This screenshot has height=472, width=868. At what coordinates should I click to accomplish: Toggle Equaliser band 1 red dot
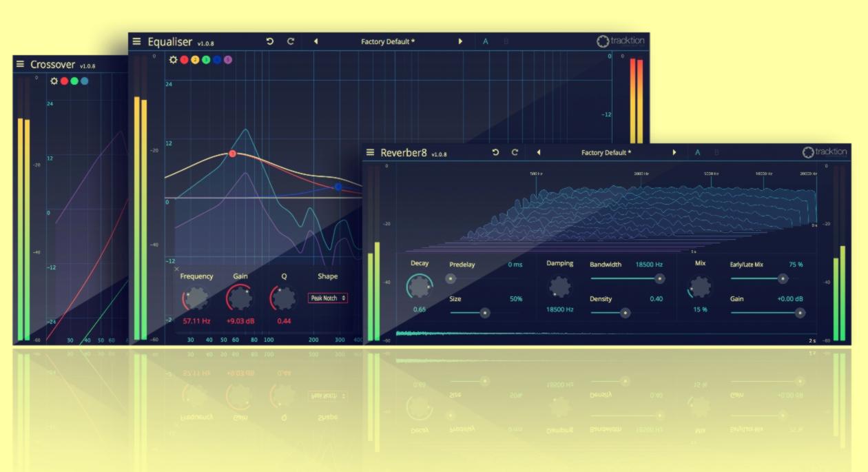click(184, 60)
